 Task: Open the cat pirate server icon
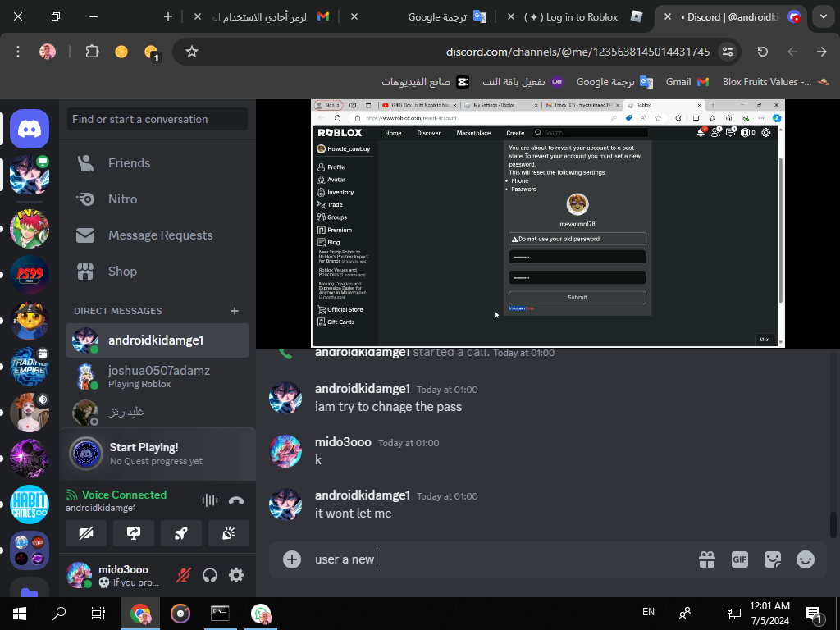pos(30,321)
